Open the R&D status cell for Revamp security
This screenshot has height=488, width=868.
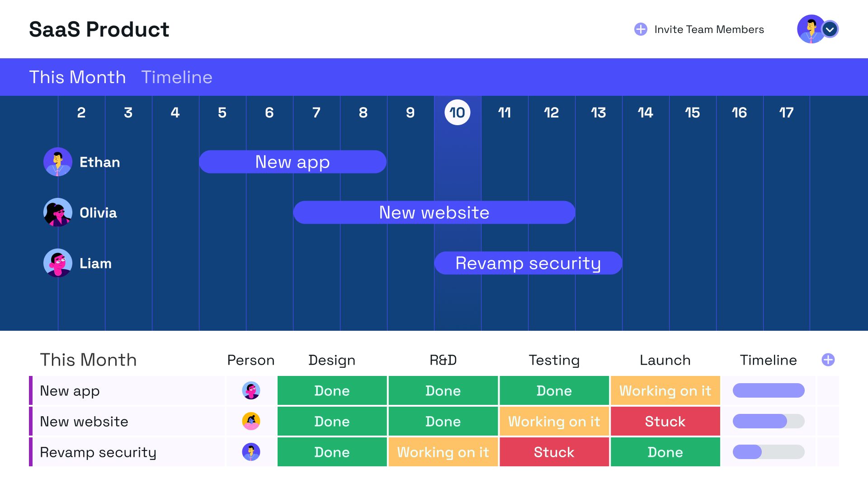tap(443, 452)
